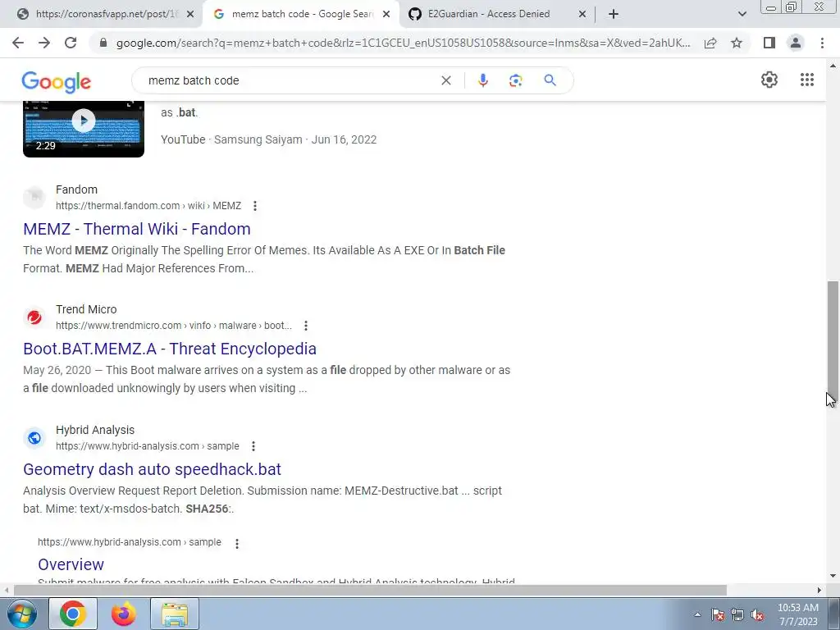Click the Trend Micro favicon

34,317
